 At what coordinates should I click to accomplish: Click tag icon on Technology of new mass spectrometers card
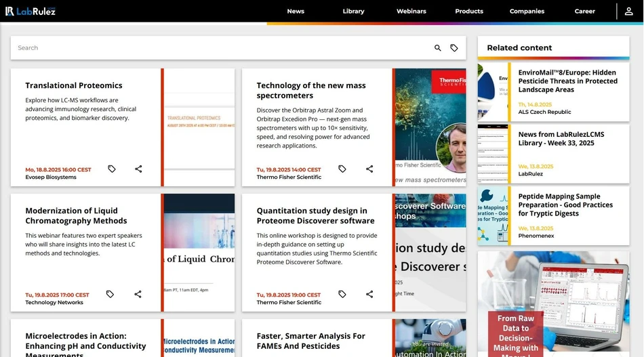point(342,169)
